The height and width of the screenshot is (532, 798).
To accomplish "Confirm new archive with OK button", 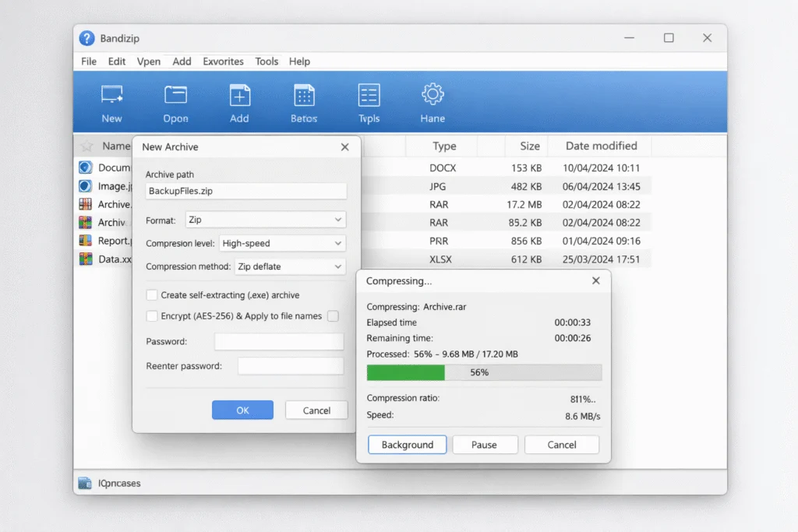I will 242,410.
